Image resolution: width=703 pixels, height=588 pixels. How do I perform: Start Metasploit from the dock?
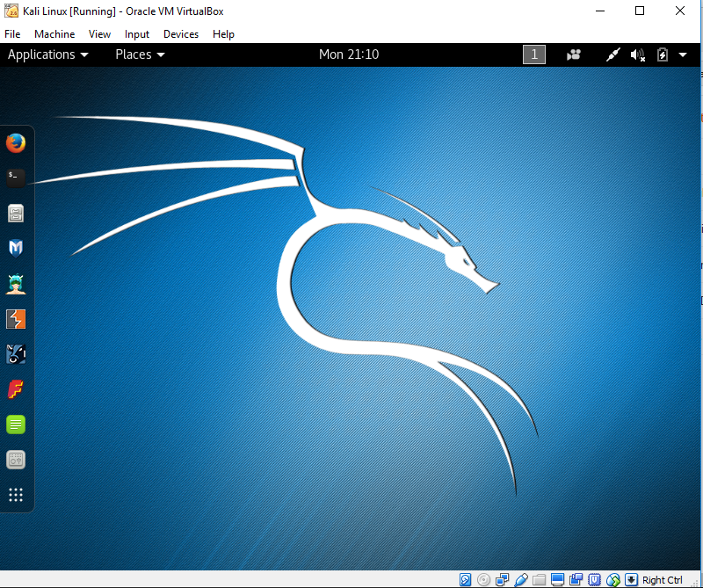16,248
